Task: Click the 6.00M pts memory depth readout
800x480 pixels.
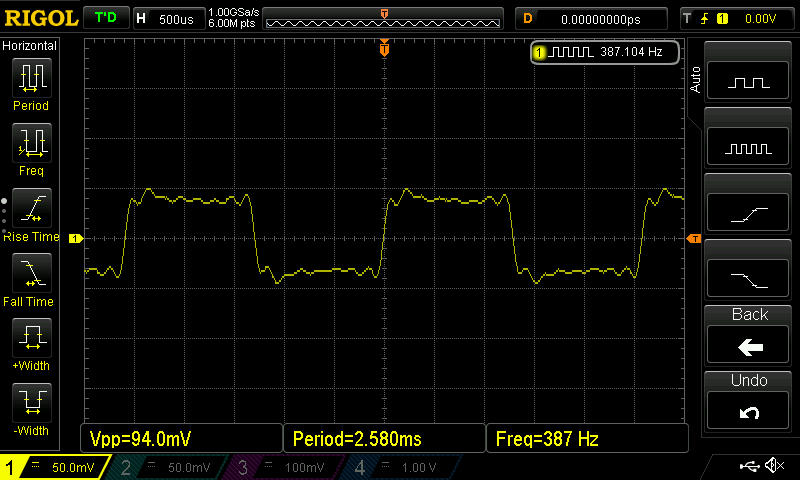Action: pos(232,23)
